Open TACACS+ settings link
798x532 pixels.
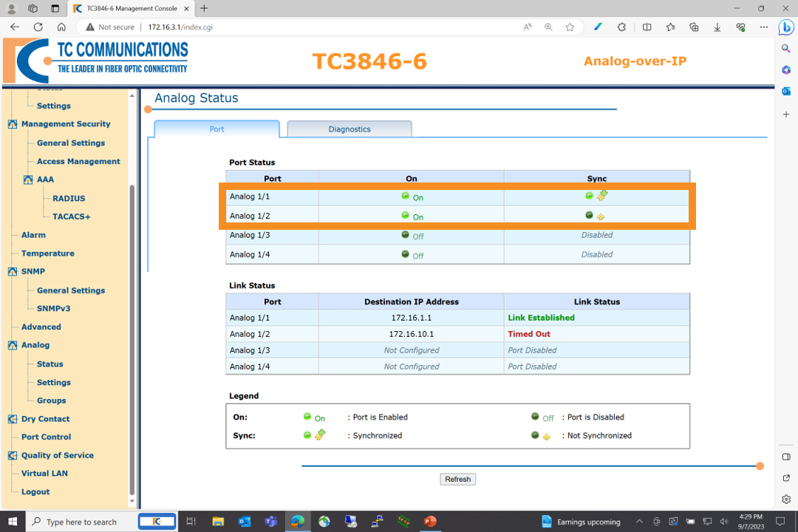point(71,217)
